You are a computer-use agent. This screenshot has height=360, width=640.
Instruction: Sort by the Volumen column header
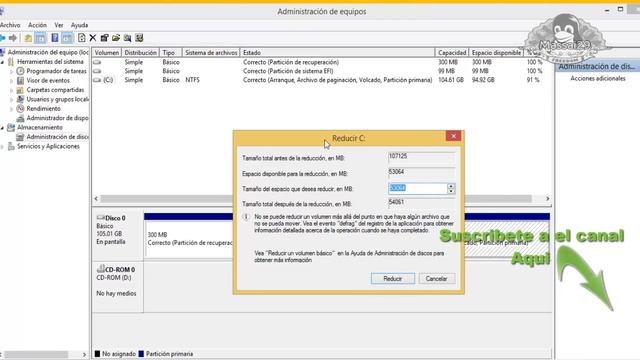[x=107, y=53]
